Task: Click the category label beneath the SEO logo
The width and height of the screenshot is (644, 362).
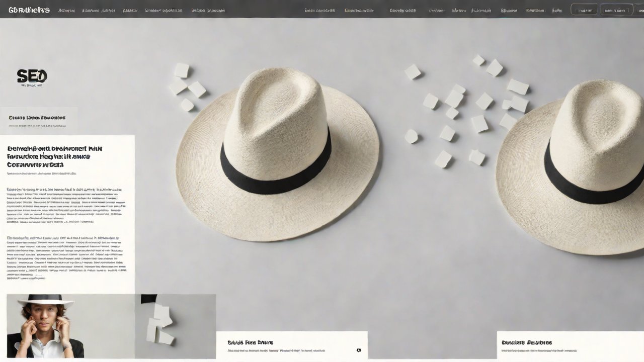Action: [x=37, y=118]
